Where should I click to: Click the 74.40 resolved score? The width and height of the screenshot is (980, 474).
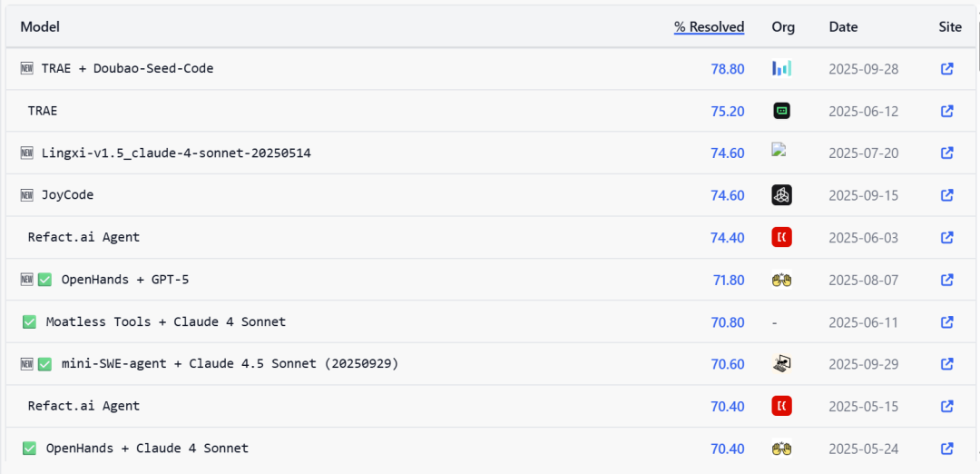(x=728, y=238)
